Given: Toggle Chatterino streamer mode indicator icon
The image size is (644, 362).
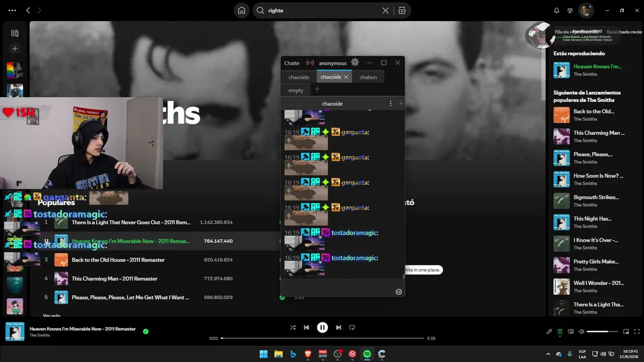Looking at the screenshot, I should [310, 63].
